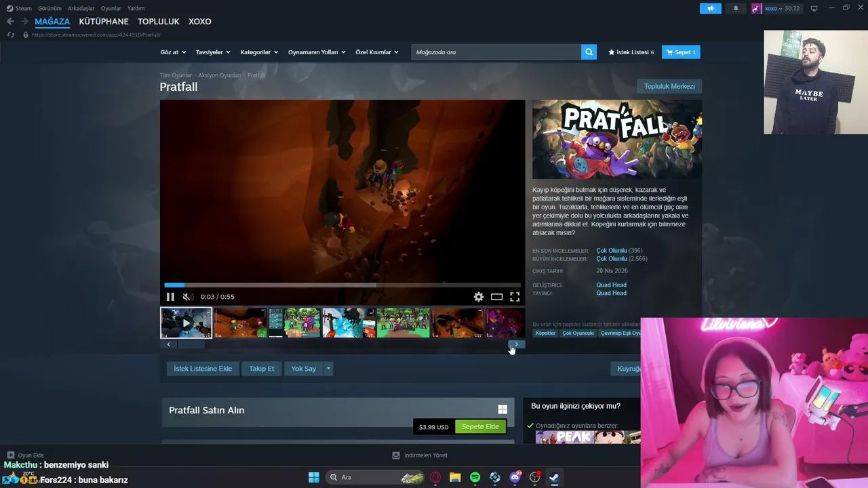Expand the Kategoriler dropdown
This screenshot has width=868, height=488.
click(259, 52)
